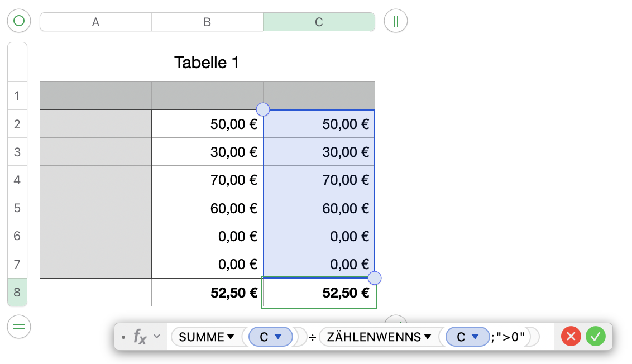Click the bottom selection handle of range
The height and width of the screenshot is (364, 632).
(x=375, y=277)
